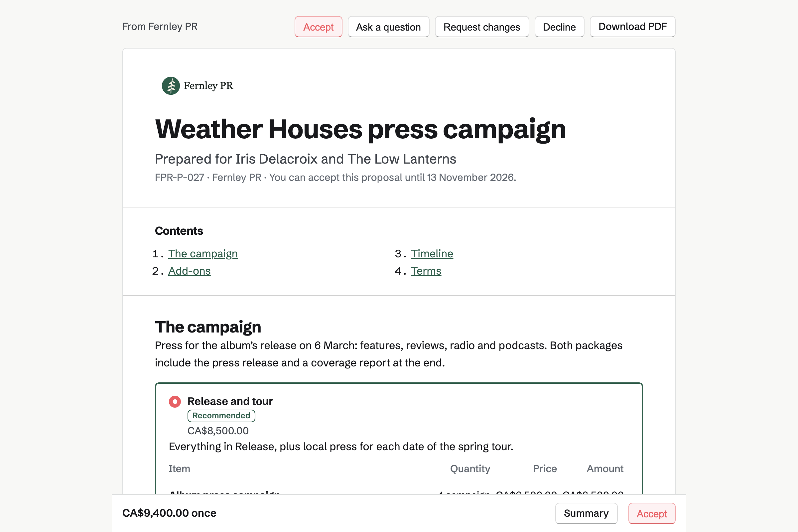
Task: Click the Contents heading
Action: pos(179,231)
